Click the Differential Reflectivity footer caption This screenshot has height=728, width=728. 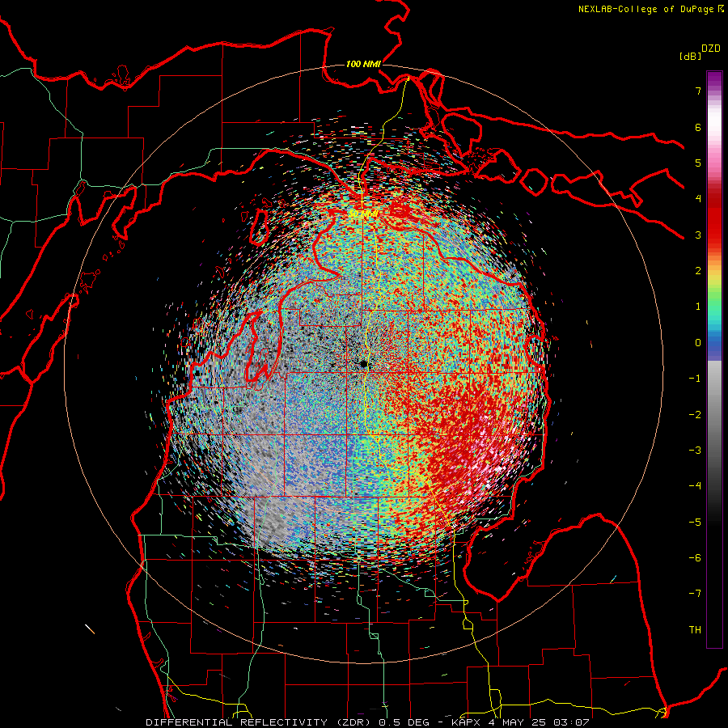click(367, 722)
